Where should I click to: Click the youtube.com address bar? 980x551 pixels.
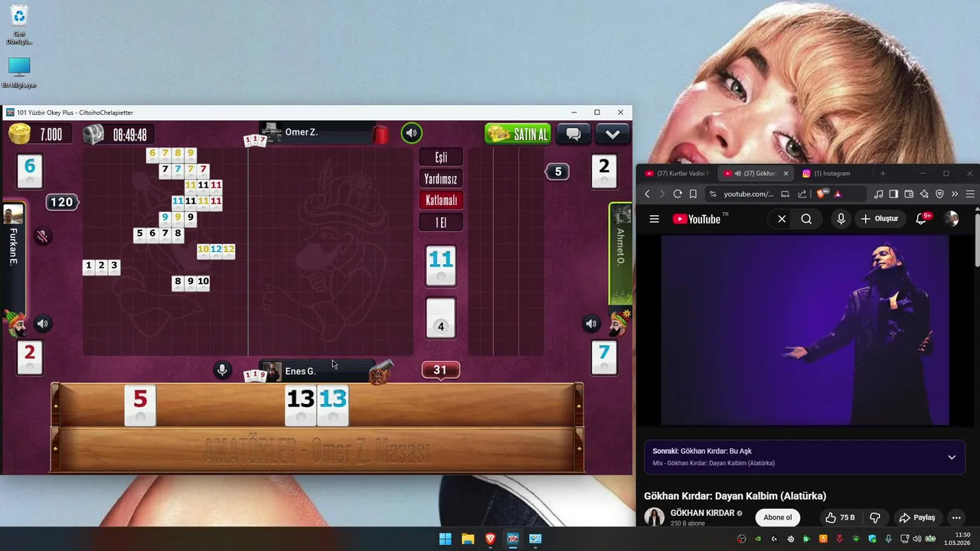(x=748, y=194)
